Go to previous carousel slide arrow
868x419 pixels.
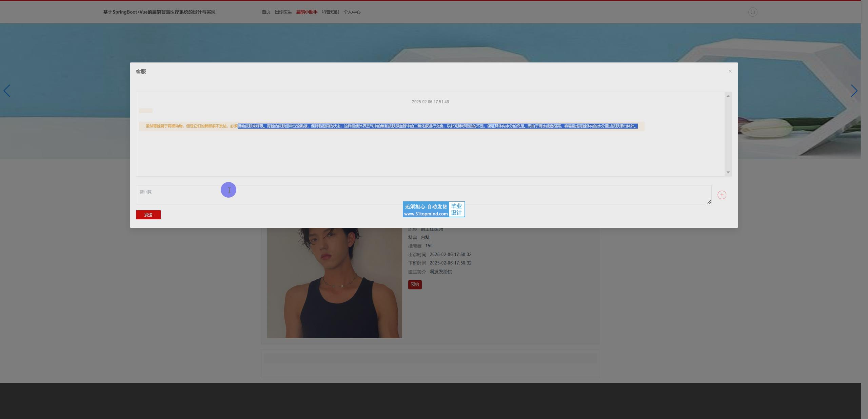coord(7,91)
